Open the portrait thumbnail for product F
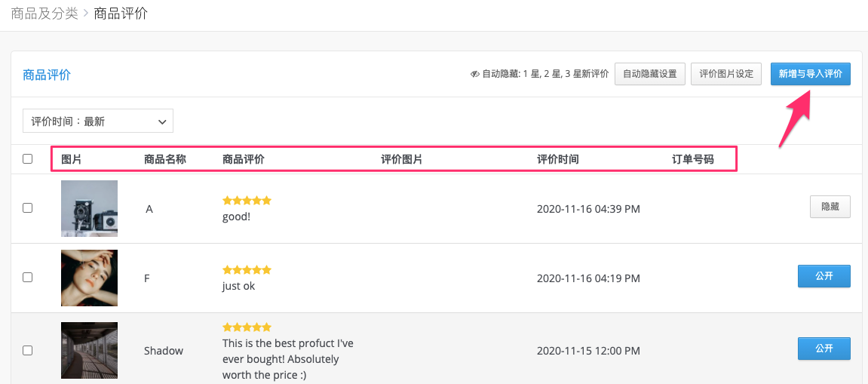Screen dimensions: 868x384 [89, 278]
